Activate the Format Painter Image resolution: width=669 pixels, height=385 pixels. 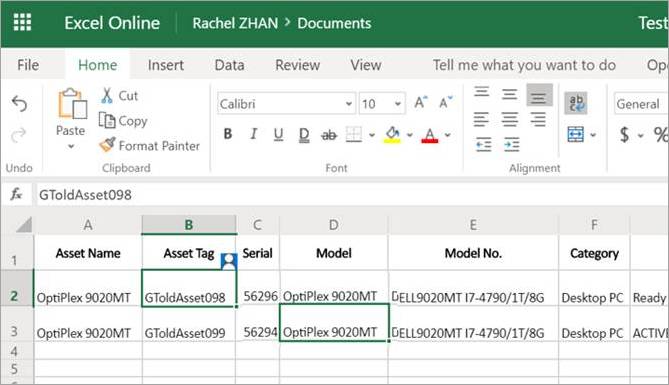149,146
